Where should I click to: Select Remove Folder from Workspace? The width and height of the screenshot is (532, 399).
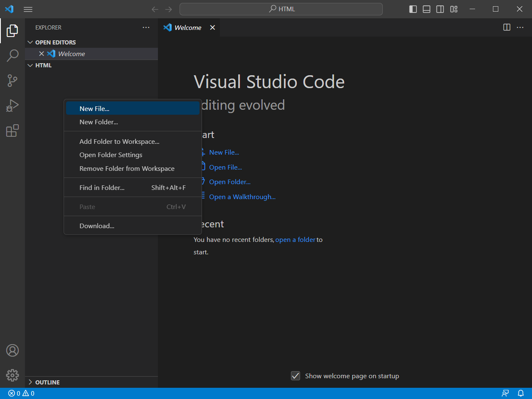(x=133, y=168)
